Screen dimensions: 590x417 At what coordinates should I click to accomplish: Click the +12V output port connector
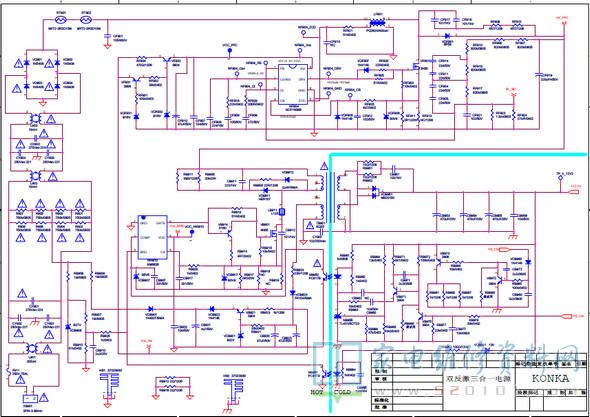575,192
